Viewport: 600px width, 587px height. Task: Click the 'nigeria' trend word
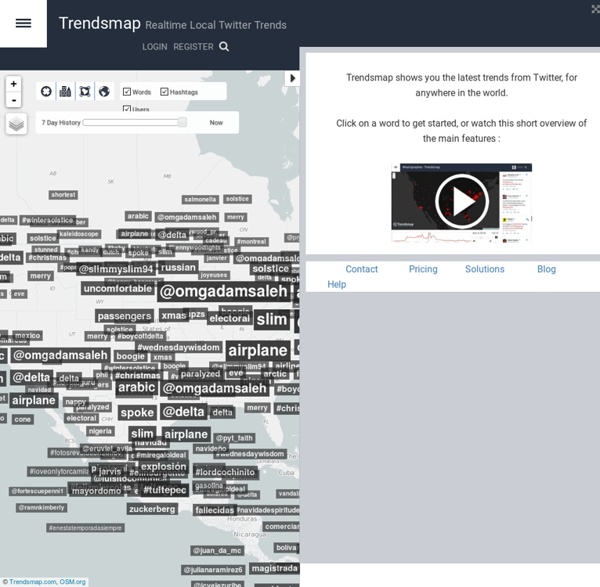[100, 431]
